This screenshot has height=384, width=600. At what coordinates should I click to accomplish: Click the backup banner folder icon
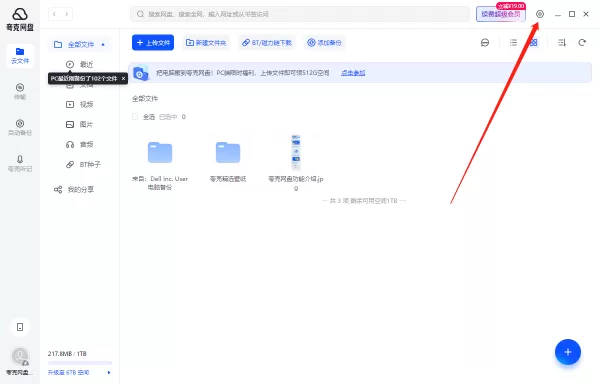[x=140, y=73]
